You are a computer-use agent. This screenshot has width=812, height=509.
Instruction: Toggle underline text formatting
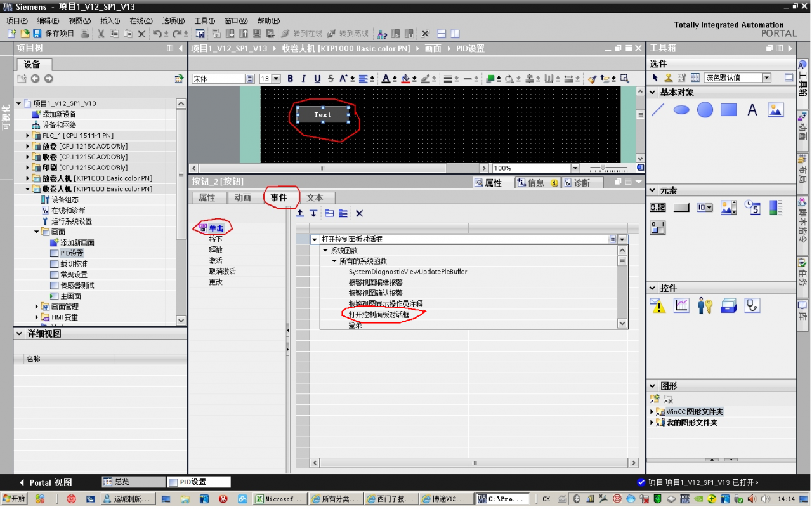click(317, 79)
